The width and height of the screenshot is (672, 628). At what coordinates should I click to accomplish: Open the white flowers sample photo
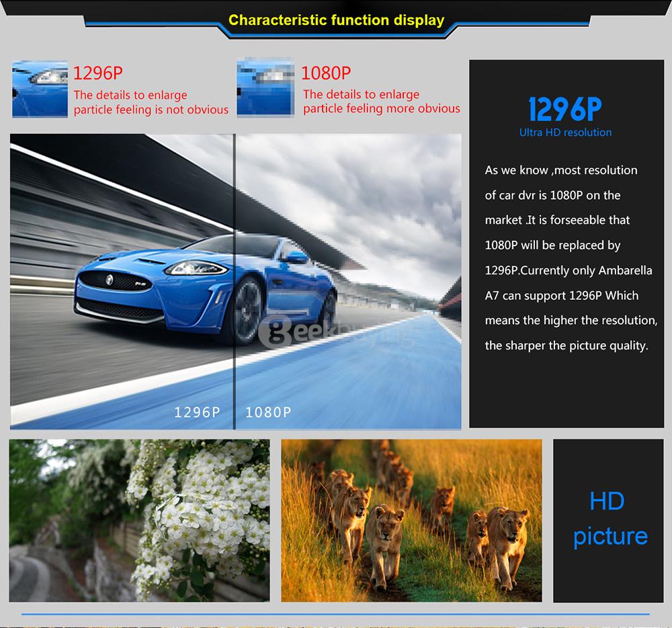click(x=139, y=520)
